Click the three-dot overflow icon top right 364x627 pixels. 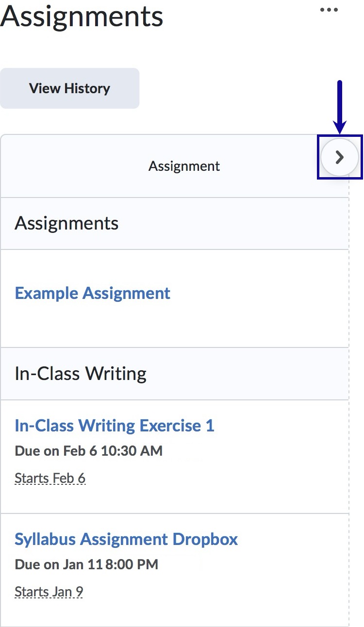pos(329,10)
